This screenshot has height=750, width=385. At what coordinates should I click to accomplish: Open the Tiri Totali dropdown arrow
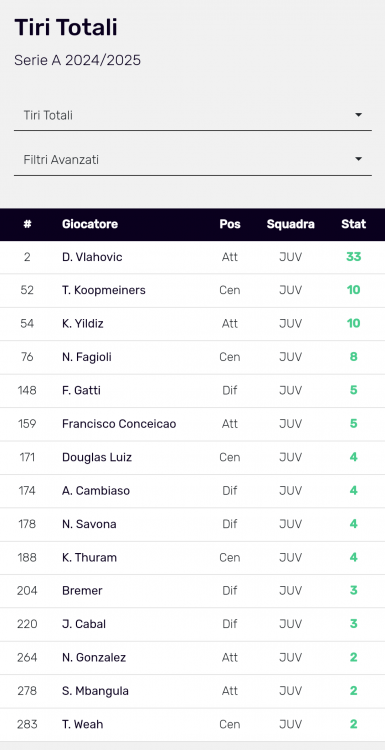coord(358,115)
